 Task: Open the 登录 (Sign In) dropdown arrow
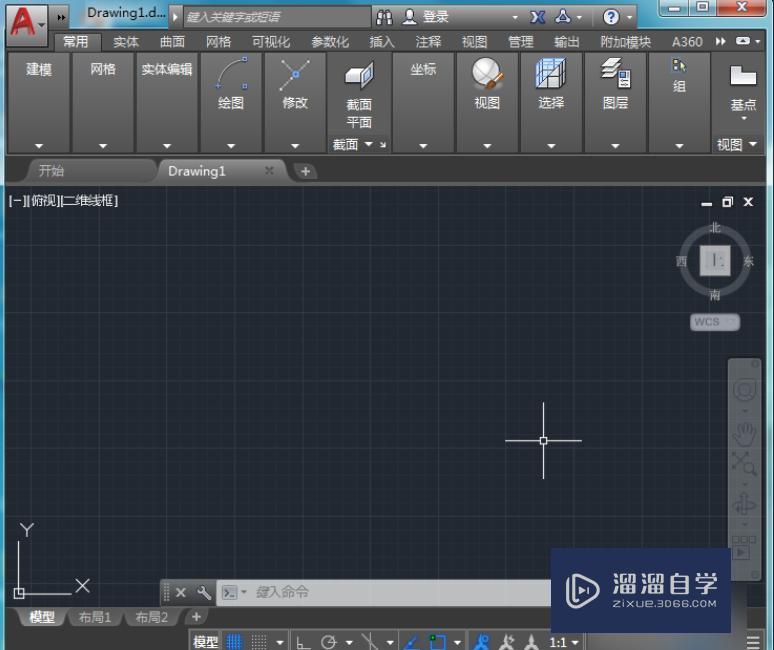(515, 17)
